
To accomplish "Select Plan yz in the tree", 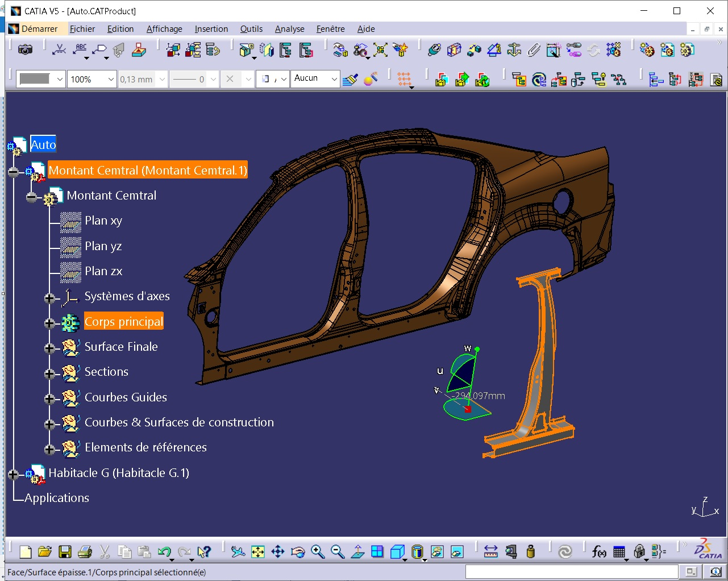I will (103, 246).
